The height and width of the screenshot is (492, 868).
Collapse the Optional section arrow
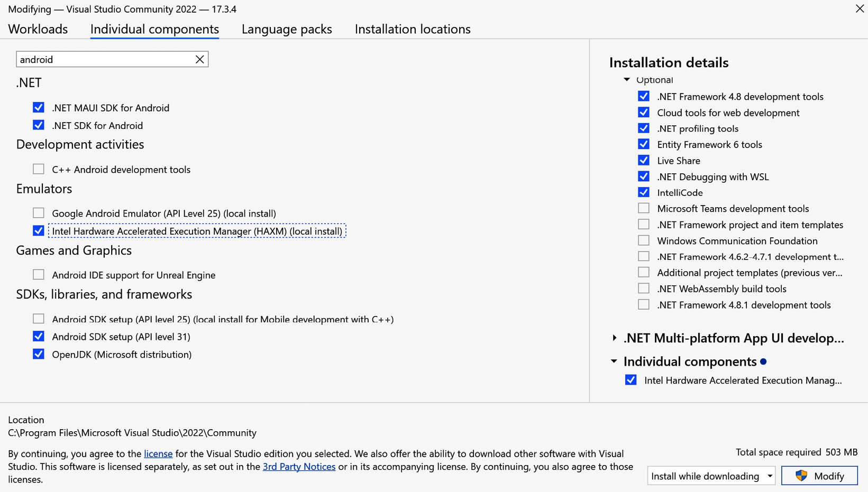[x=627, y=80]
